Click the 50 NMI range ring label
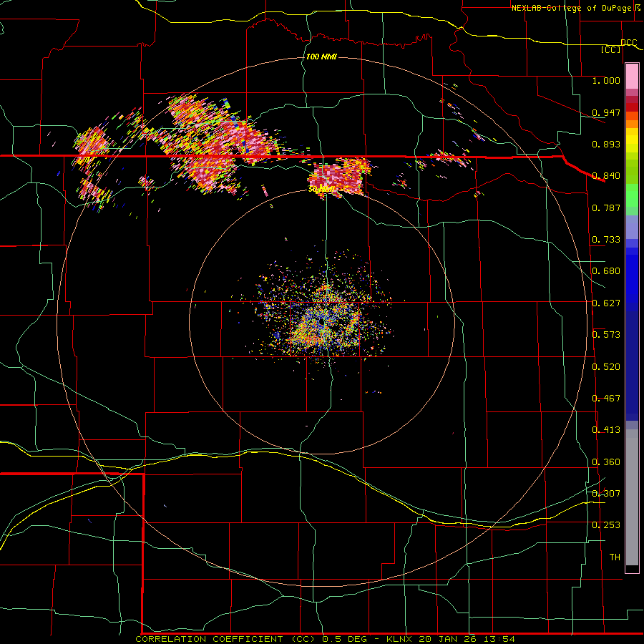644x644 pixels. click(x=321, y=190)
